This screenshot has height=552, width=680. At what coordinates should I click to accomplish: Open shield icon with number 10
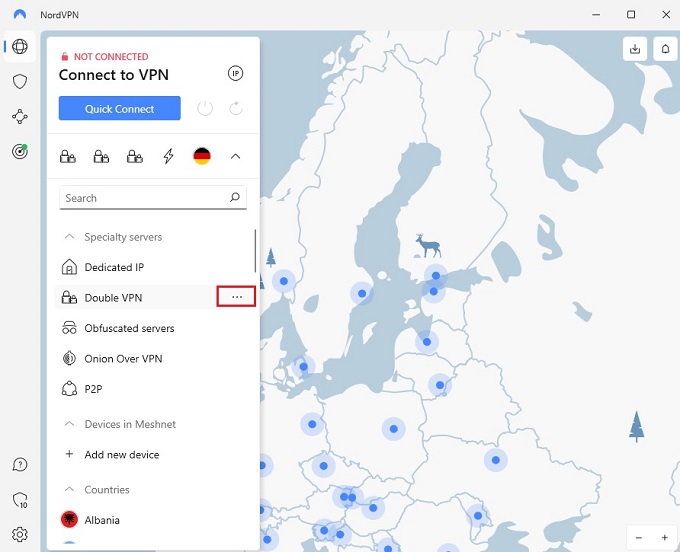20,500
